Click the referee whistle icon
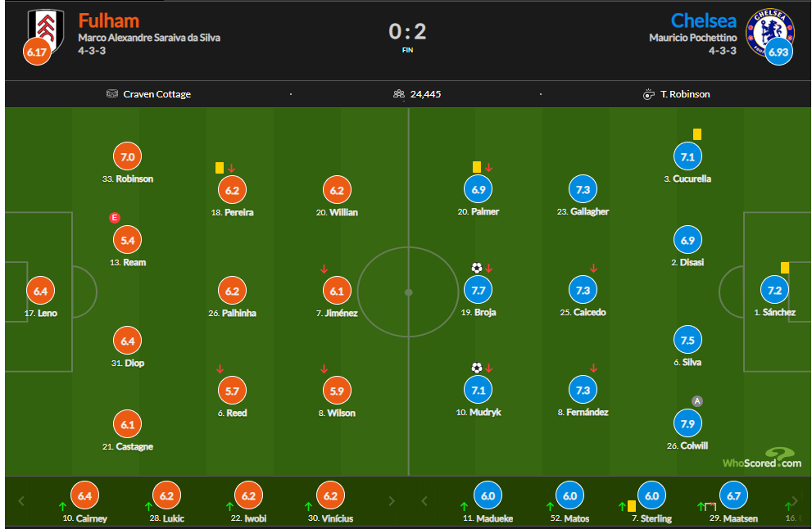Image resolution: width=812 pixels, height=529 pixels. pyautogui.click(x=648, y=94)
